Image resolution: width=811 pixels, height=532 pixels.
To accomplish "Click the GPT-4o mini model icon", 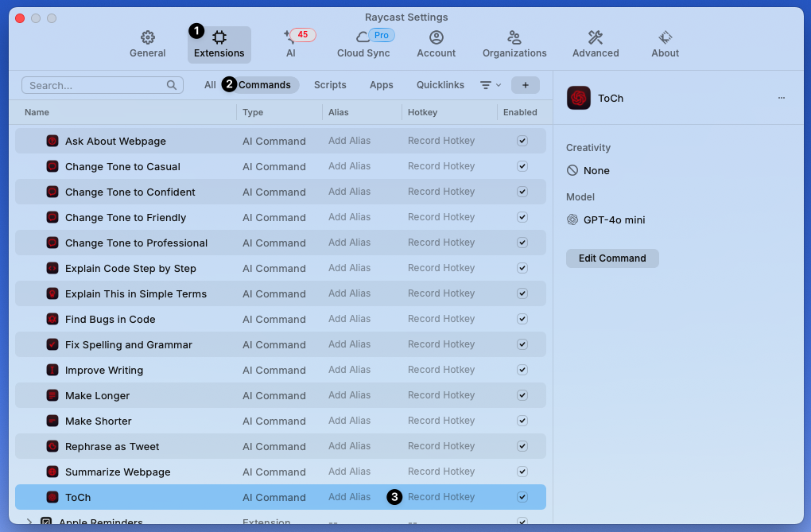I will point(572,219).
